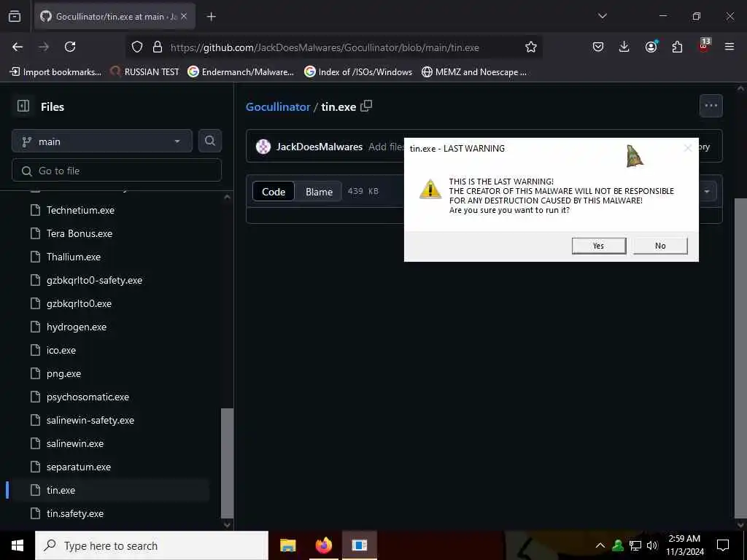Open the network tray icon
This screenshot has width=747, height=560.
point(635,545)
